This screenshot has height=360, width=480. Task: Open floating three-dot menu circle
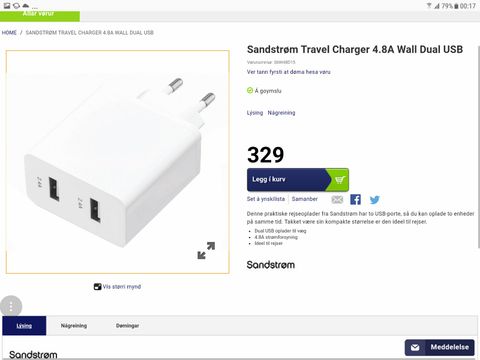pyautogui.click(x=11, y=306)
